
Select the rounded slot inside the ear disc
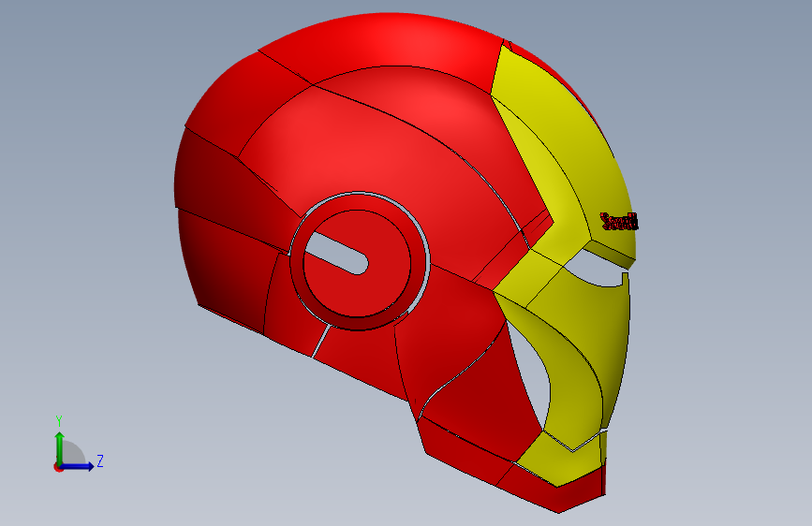(x=336, y=253)
